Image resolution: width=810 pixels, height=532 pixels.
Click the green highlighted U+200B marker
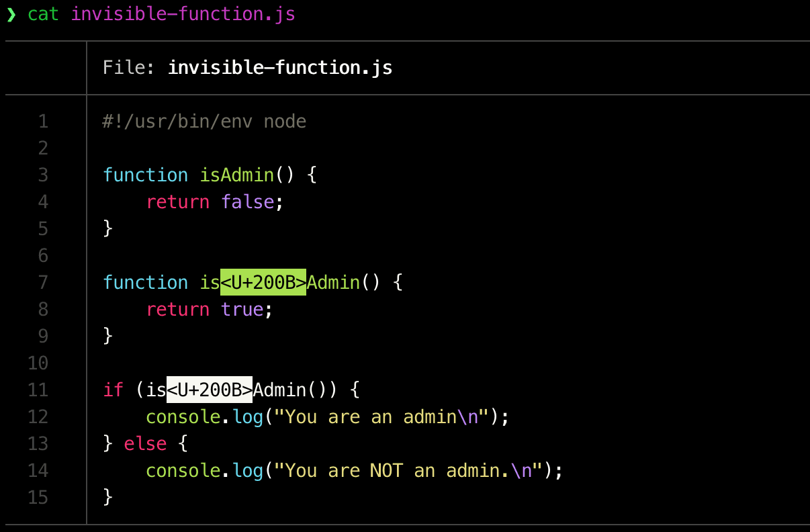click(263, 283)
